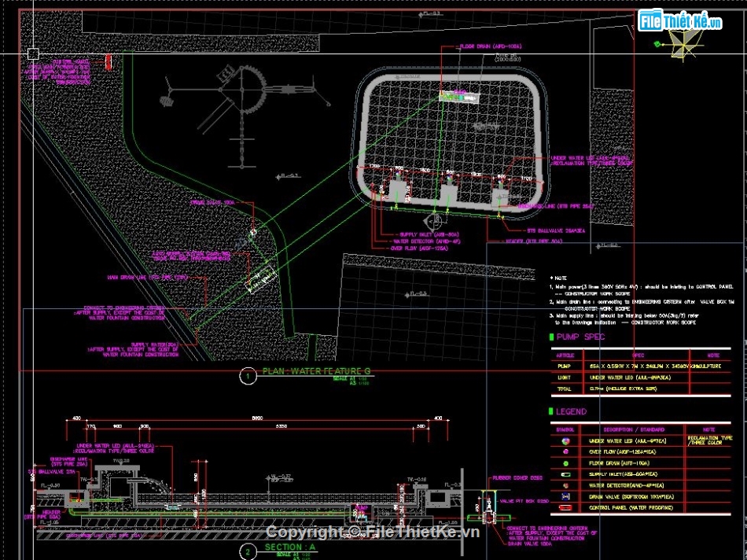Click the red control panel symbol in plan
This screenshot has width=747, height=560.
pyautogui.click(x=109, y=62)
